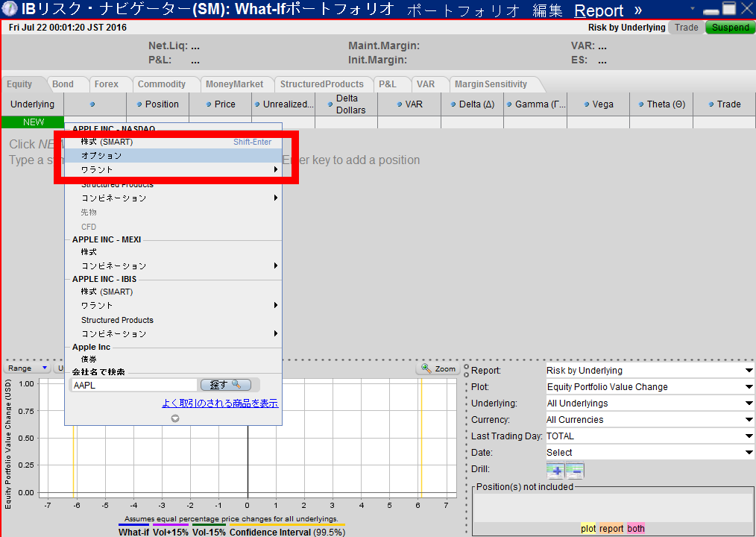Select オプション in the popup menu

click(x=173, y=156)
